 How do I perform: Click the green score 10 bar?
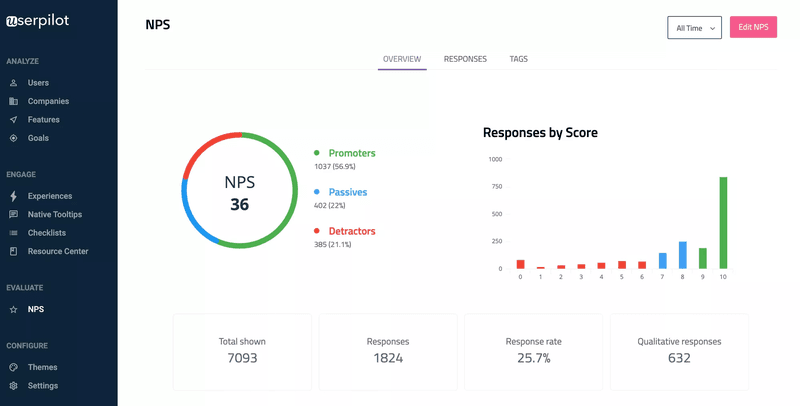(723, 222)
